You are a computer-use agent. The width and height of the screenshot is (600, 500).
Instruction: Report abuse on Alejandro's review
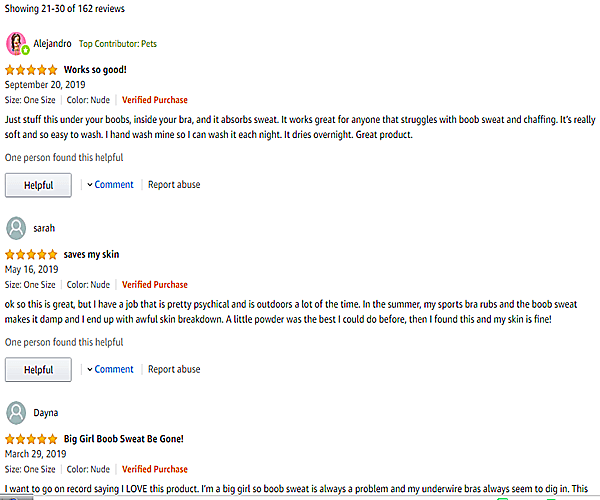(174, 185)
